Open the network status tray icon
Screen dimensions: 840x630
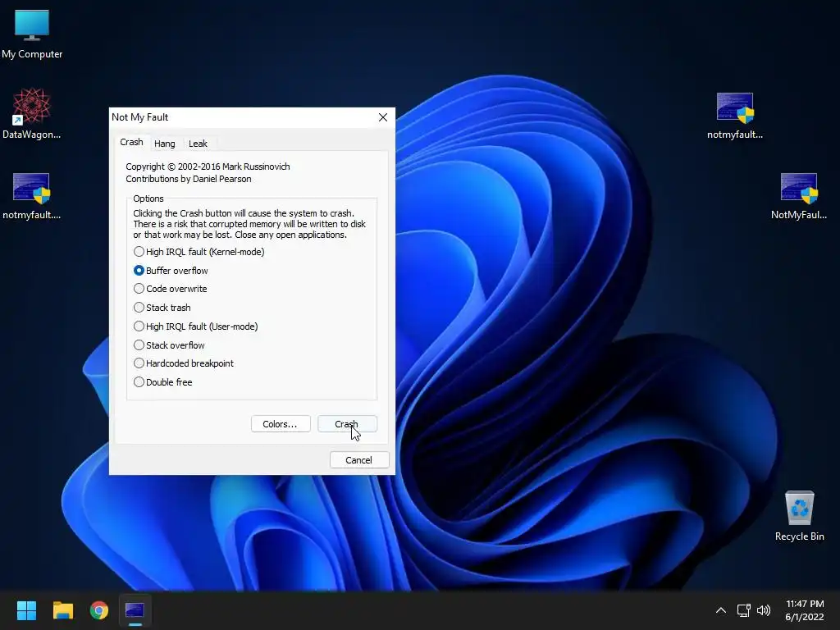point(743,610)
